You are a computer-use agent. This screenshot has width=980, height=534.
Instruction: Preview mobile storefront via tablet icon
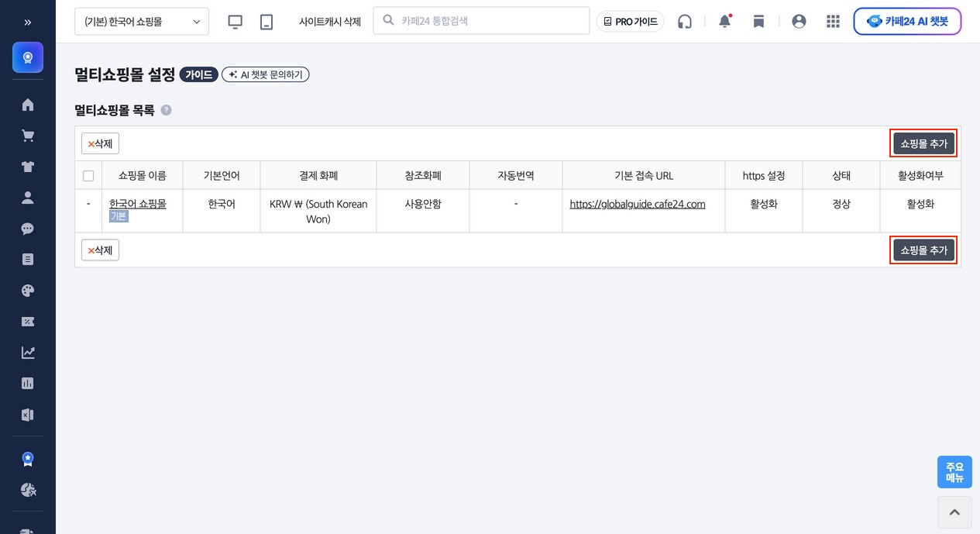(x=266, y=22)
